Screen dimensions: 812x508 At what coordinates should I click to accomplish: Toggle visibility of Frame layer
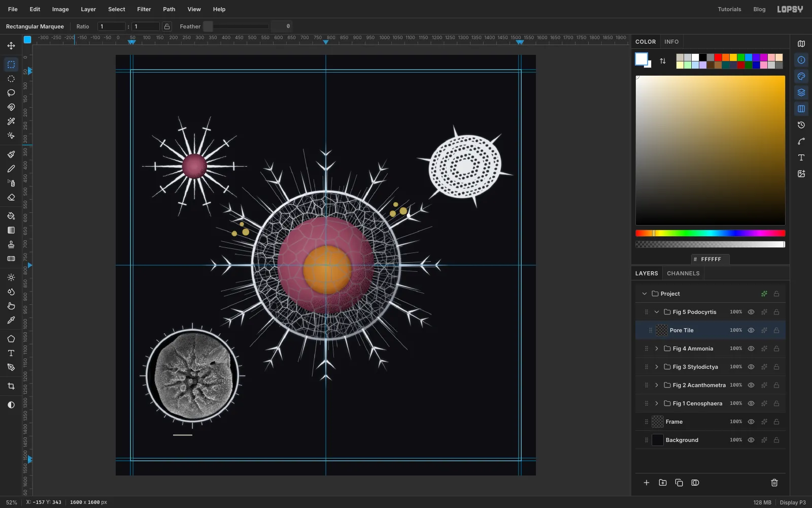751,422
